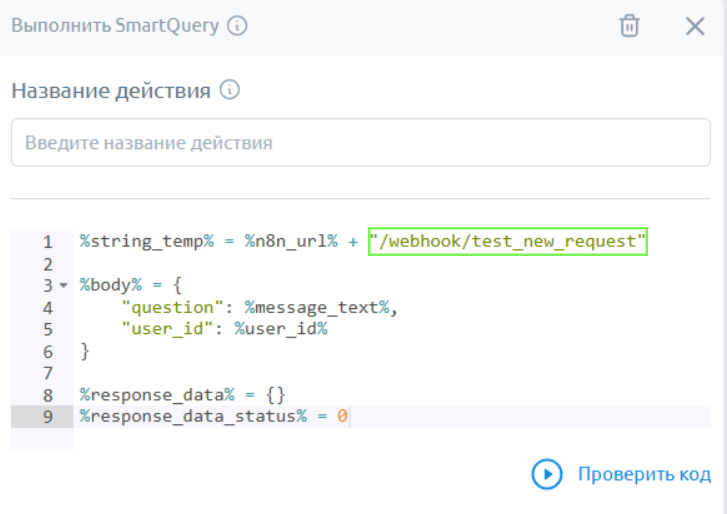Focus the action name input field
This screenshot has height=514, width=727.
coord(360,143)
